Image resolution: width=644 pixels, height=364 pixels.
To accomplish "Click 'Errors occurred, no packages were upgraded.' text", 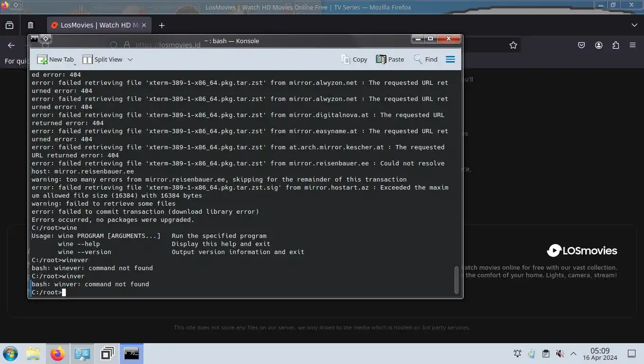I will click(113, 219).
